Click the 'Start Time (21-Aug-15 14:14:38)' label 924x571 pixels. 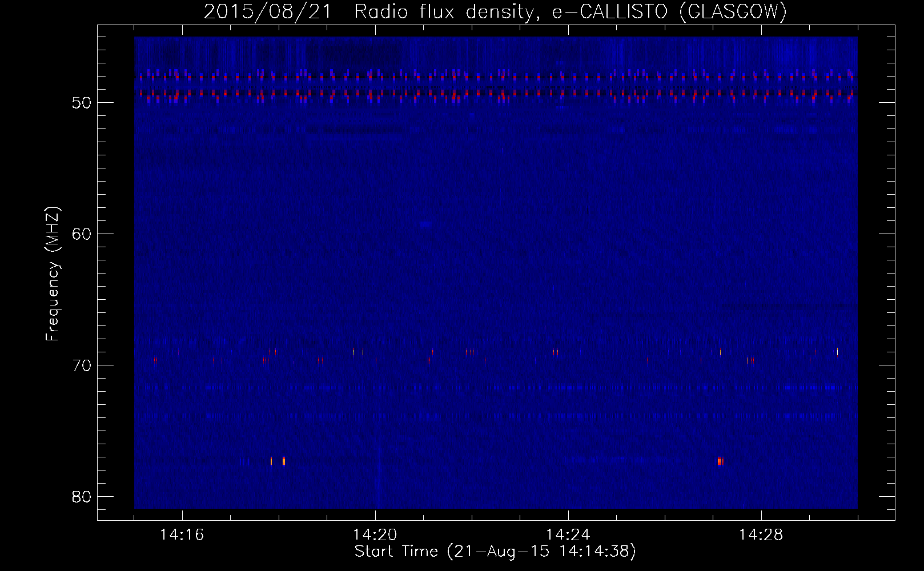click(495, 552)
